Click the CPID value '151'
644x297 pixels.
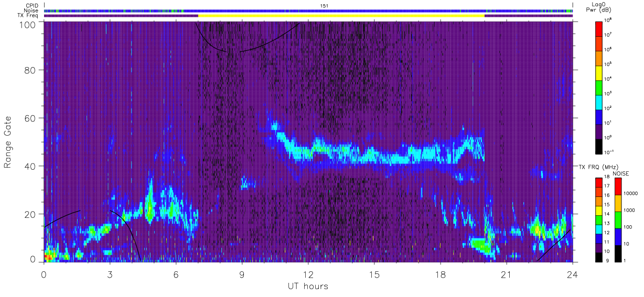324,6
